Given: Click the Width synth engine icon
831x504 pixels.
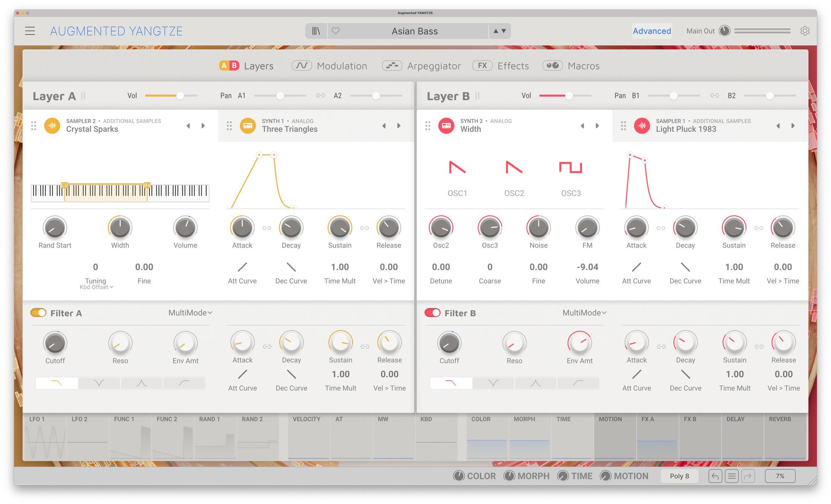Looking at the screenshot, I should [446, 125].
